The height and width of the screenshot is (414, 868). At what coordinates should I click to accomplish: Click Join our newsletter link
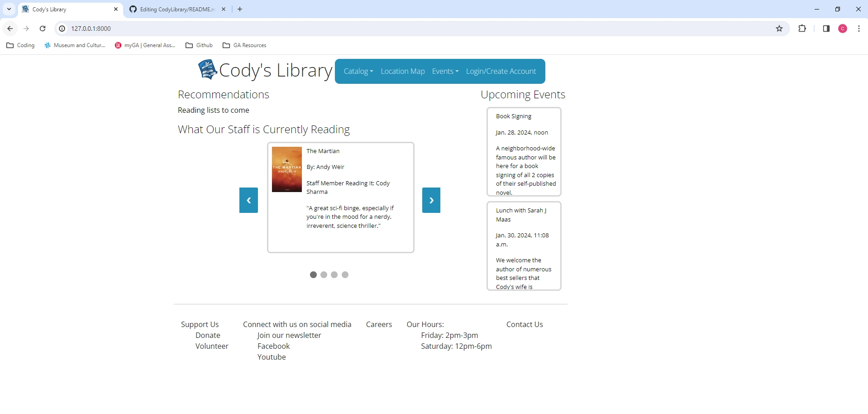pos(289,335)
